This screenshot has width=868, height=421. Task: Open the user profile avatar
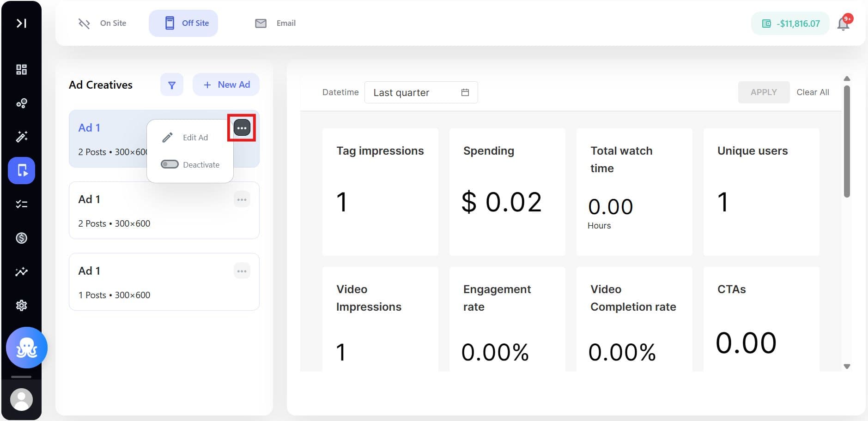(21, 399)
